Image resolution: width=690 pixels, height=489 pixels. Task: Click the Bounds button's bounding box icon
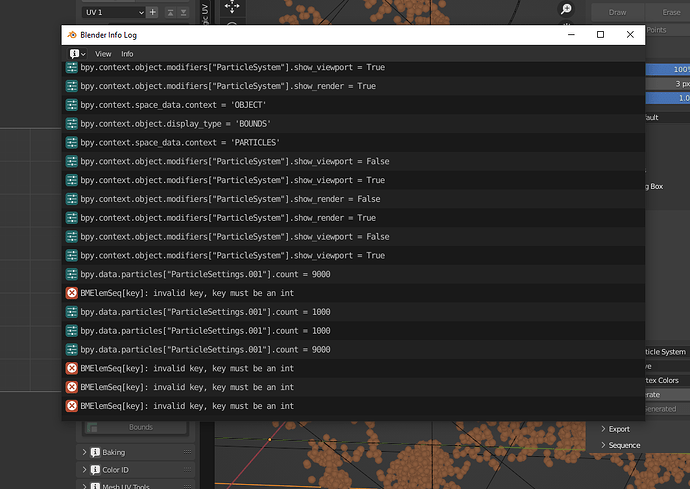point(92,427)
